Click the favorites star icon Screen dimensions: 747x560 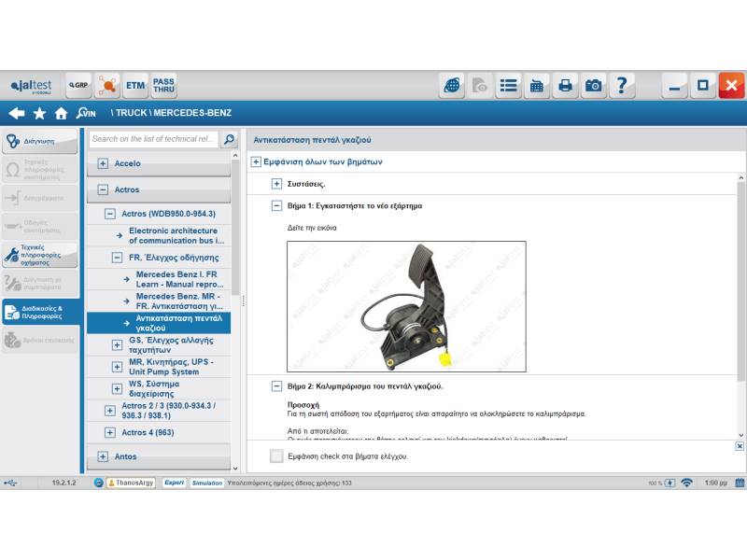pos(39,113)
